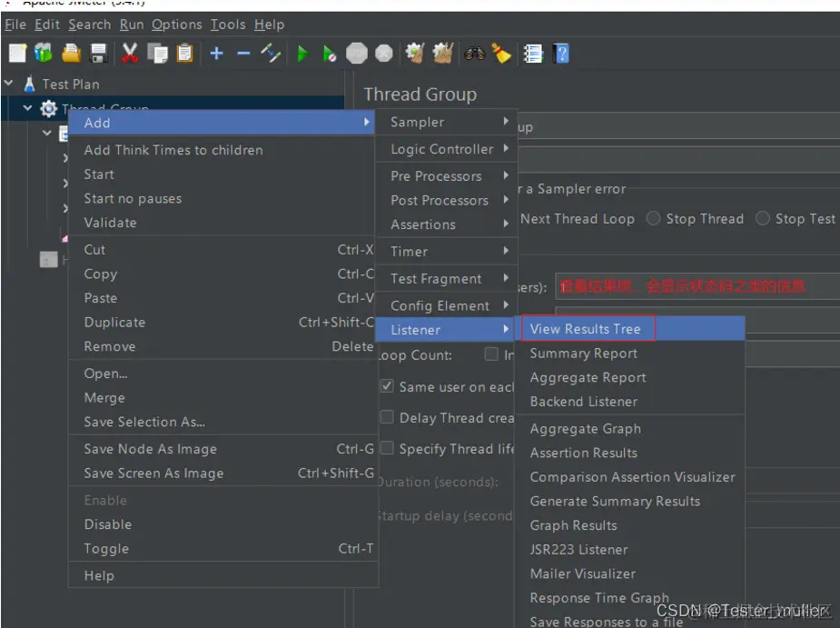Viewport: 840px width, 628px height.
Task: Click the Thread Group gear icon
Action: (49, 108)
